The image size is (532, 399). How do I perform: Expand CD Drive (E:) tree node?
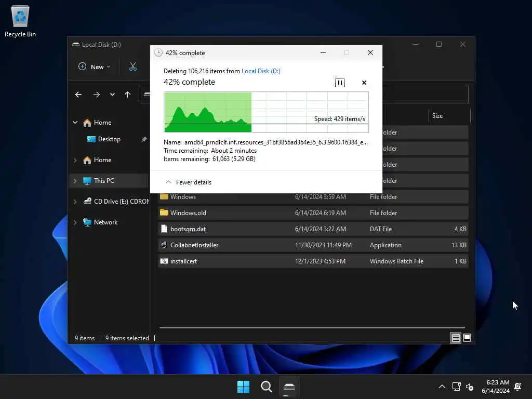coord(75,202)
